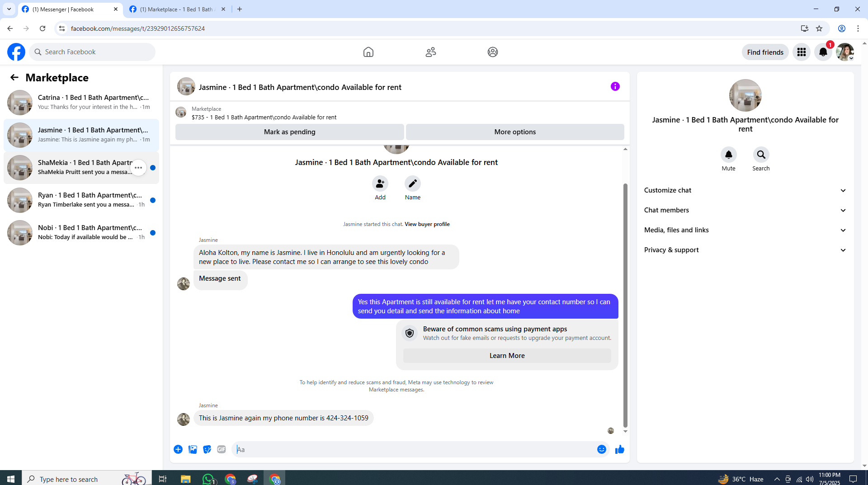Open the account profile picture menu
The width and height of the screenshot is (868, 485).
coord(844,52)
